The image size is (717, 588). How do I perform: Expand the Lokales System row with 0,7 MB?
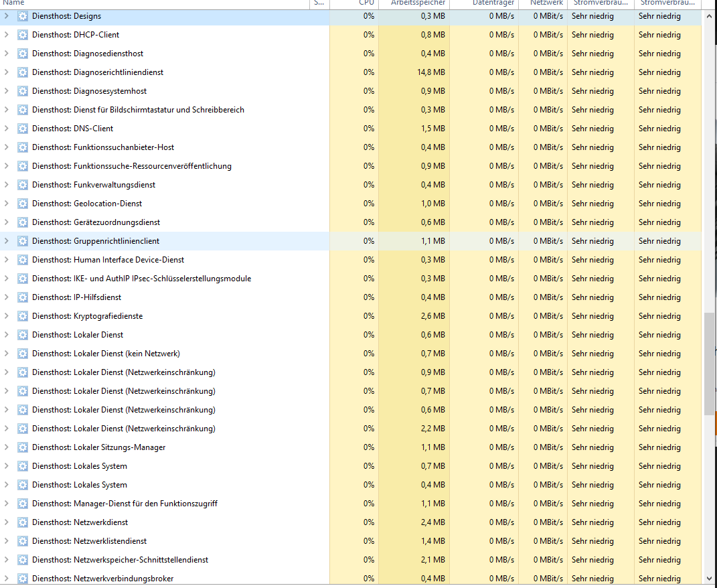click(7, 466)
